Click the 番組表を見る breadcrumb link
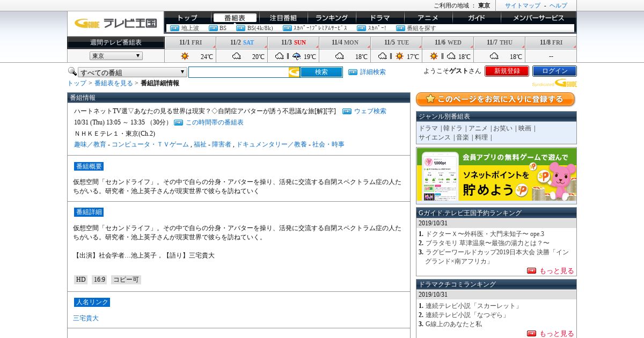The height and width of the screenshot is (338, 644). (x=114, y=83)
